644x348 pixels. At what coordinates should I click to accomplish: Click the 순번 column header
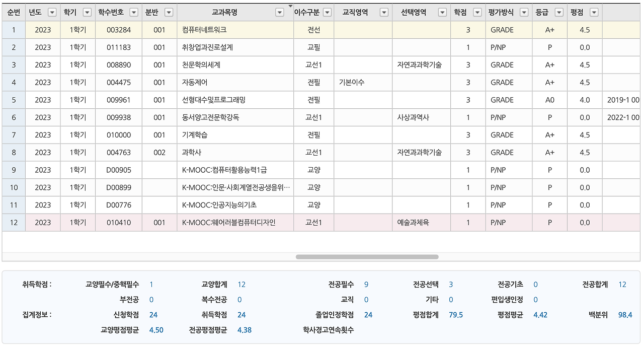(x=14, y=12)
